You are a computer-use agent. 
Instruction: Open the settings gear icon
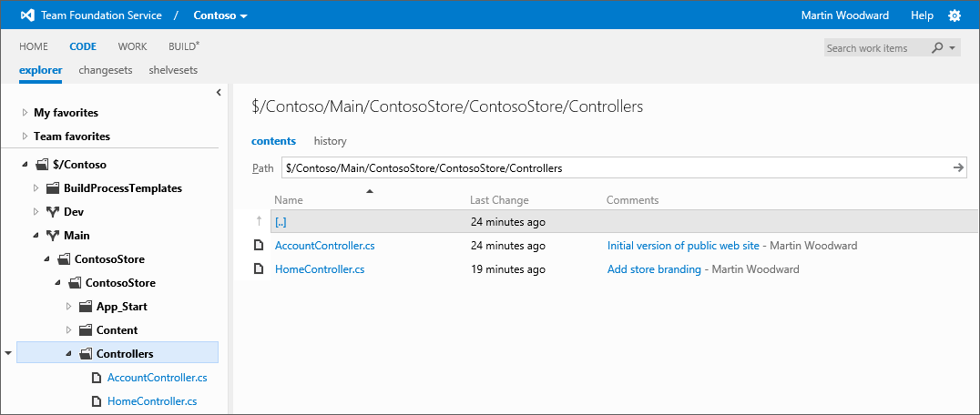(954, 15)
